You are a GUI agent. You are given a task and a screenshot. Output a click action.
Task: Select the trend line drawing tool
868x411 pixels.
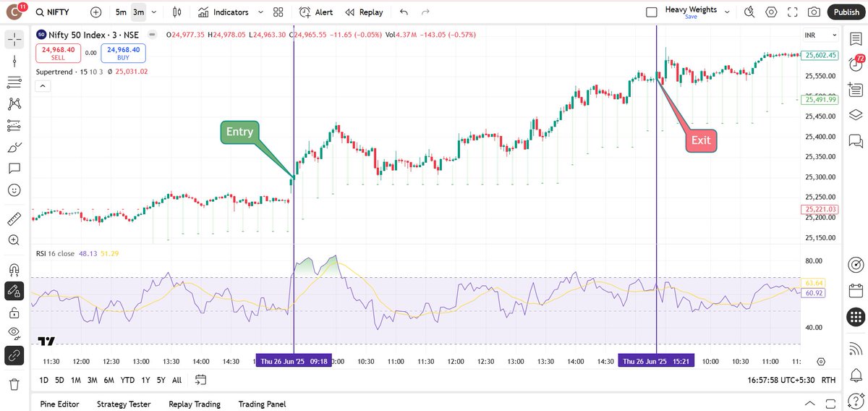click(x=14, y=61)
